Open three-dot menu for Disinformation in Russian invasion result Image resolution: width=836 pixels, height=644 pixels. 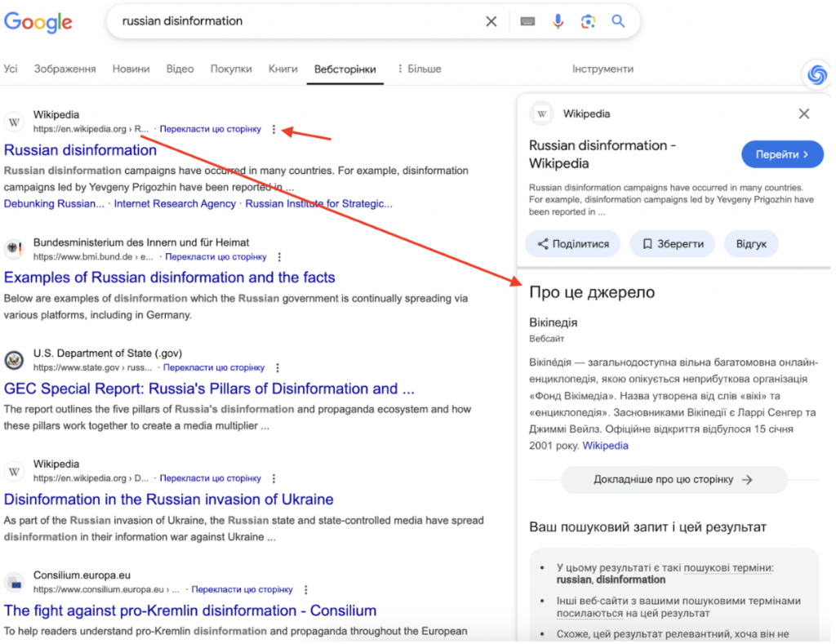point(273,479)
